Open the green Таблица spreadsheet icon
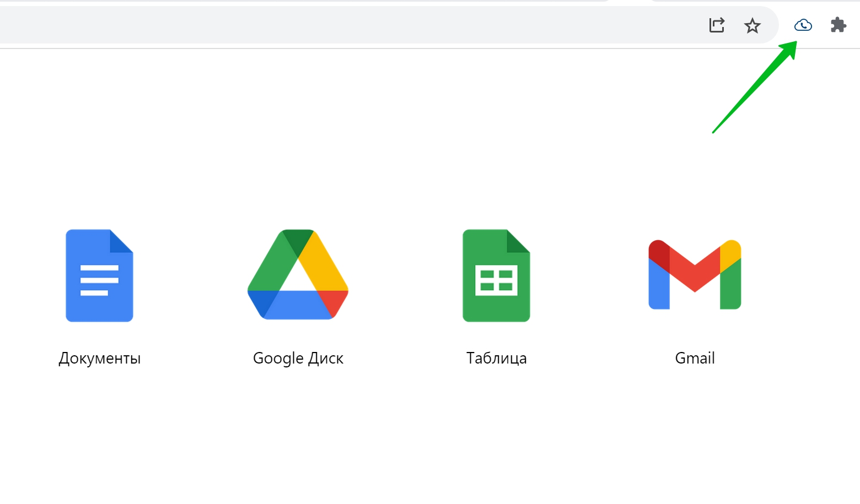The height and width of the screenshot is (504, 860). tap(496, 275)
